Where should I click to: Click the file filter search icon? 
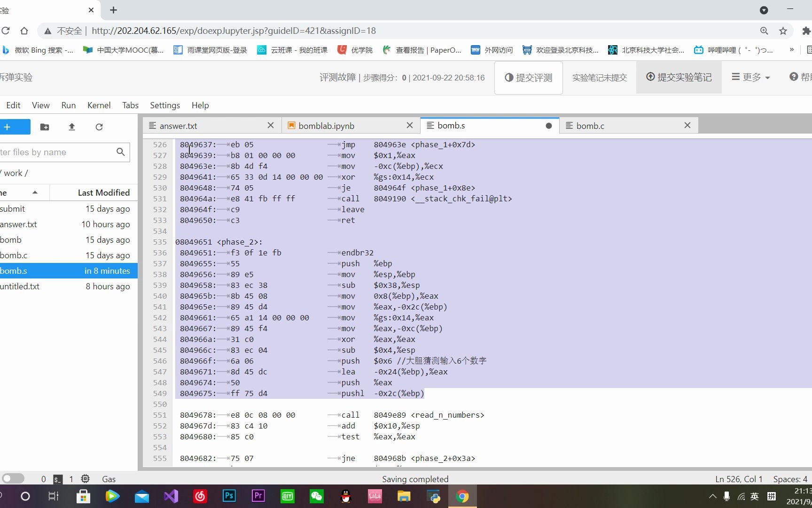click(121, 152)
